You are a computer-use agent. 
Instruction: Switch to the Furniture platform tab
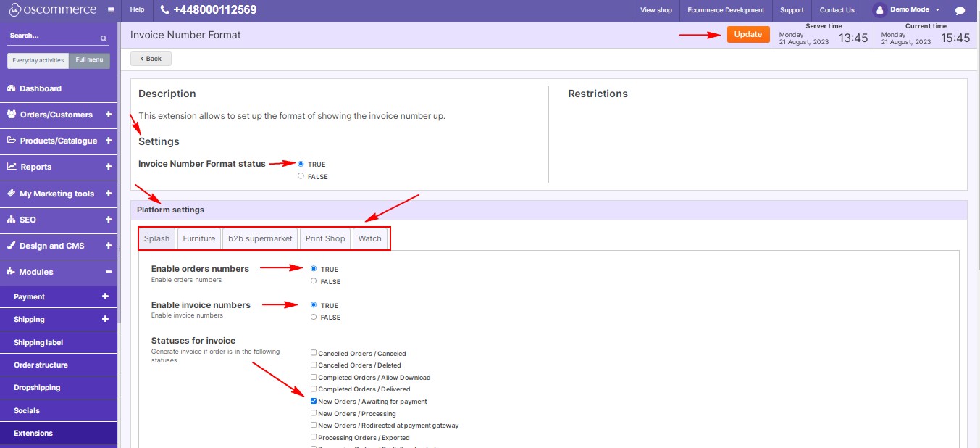click(198, 238)
